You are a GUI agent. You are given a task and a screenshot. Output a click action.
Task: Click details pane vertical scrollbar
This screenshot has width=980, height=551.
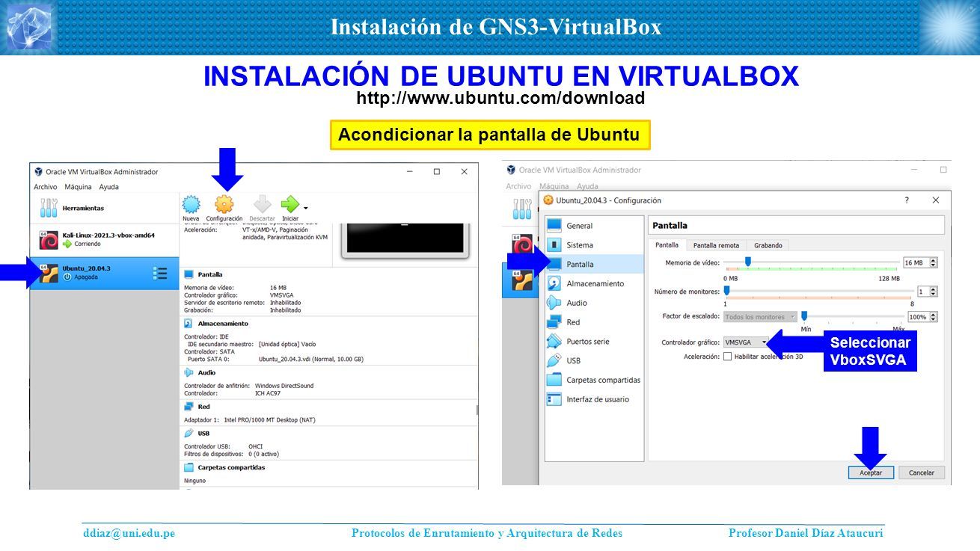(x=477, y=410)
